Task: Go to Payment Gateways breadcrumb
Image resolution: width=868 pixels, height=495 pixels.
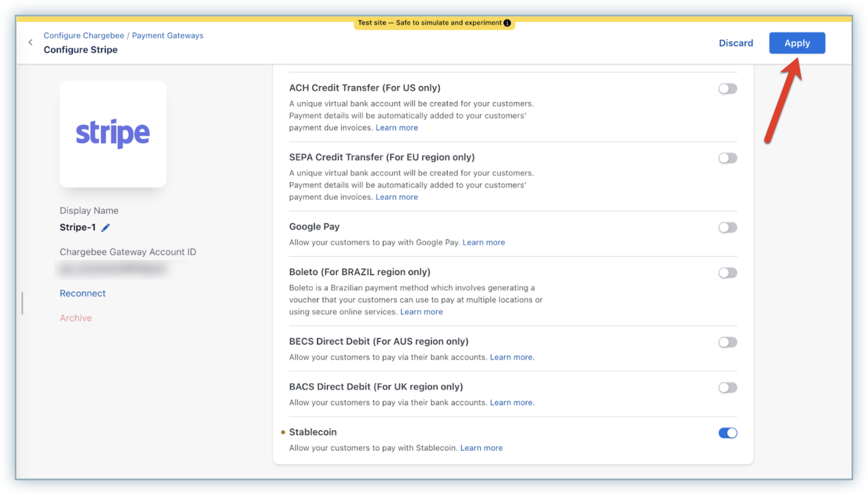Action: 167,36
